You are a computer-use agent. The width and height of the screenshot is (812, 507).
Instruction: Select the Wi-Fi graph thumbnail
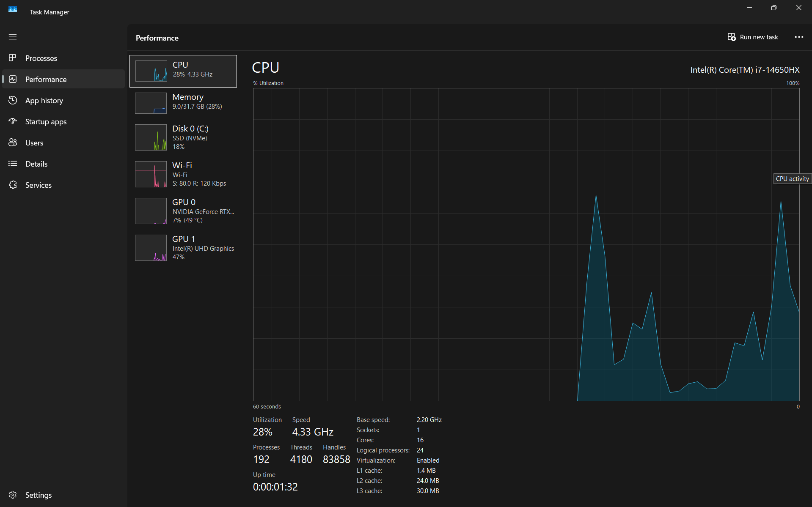[x=151, y=174]
